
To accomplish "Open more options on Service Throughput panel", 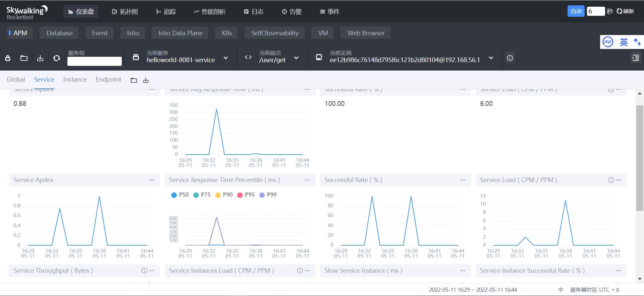I will pos(152,271).
